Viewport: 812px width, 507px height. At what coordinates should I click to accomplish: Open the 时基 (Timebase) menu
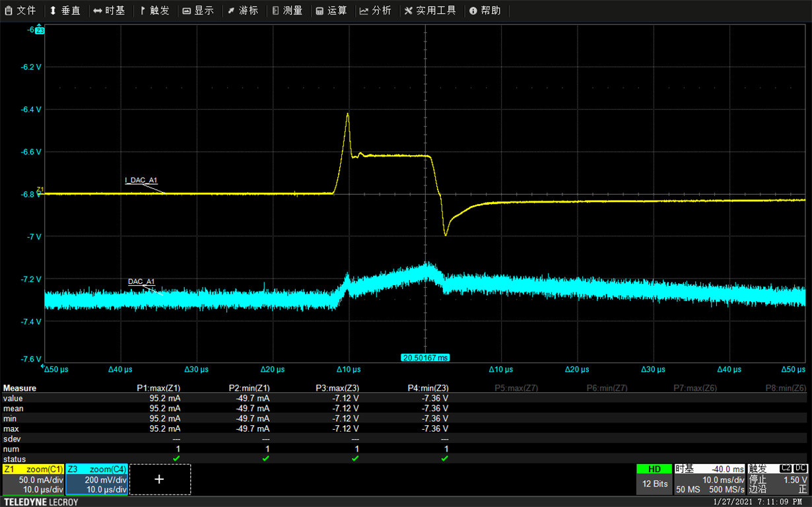(x=109, y=11)
